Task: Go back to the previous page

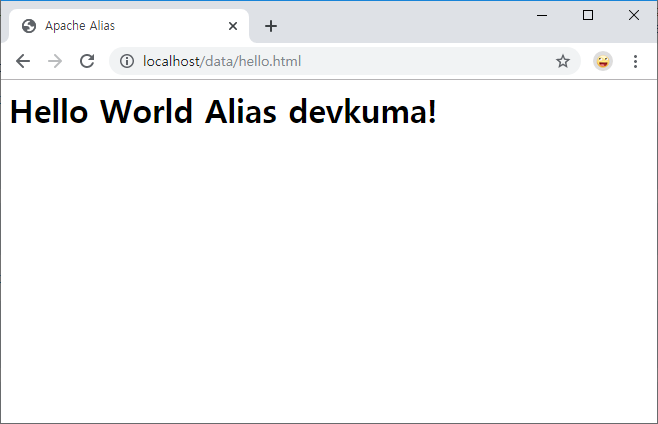Action: (x=23, y=61)
